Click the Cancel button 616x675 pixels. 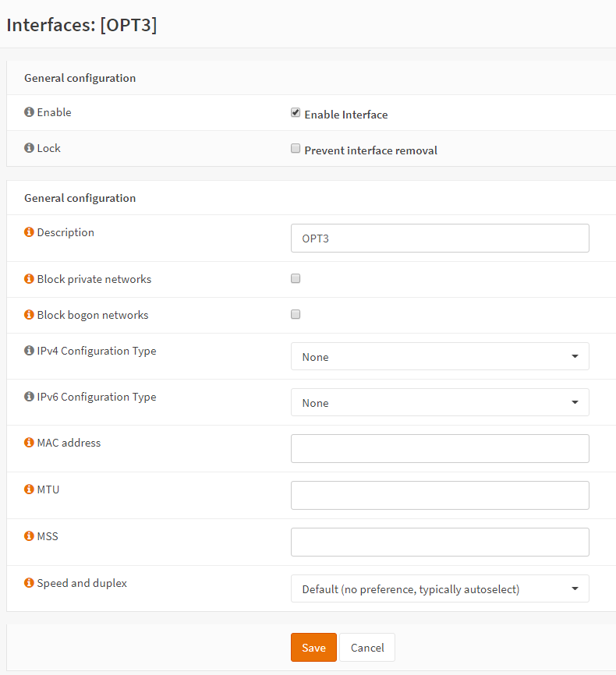[367, 648]
